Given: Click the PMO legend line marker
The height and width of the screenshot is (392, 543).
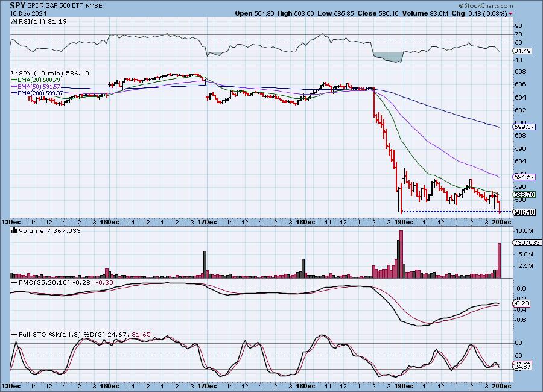Looking at the screenshot, I should pyautogui.click(x=14, y=283).
